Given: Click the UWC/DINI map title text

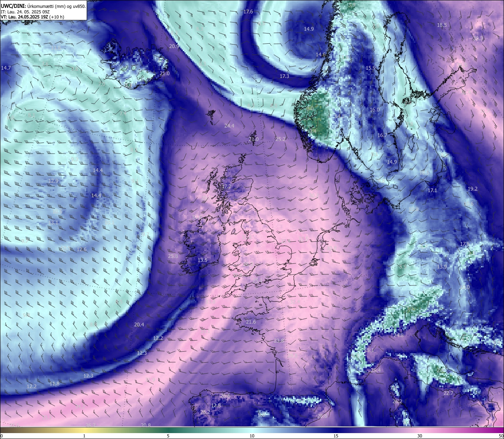Looking at the screenshot, I should 43,6.
